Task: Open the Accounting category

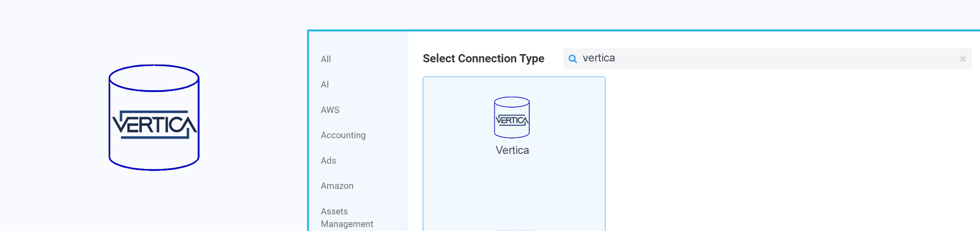Action: tap(343, 135)
